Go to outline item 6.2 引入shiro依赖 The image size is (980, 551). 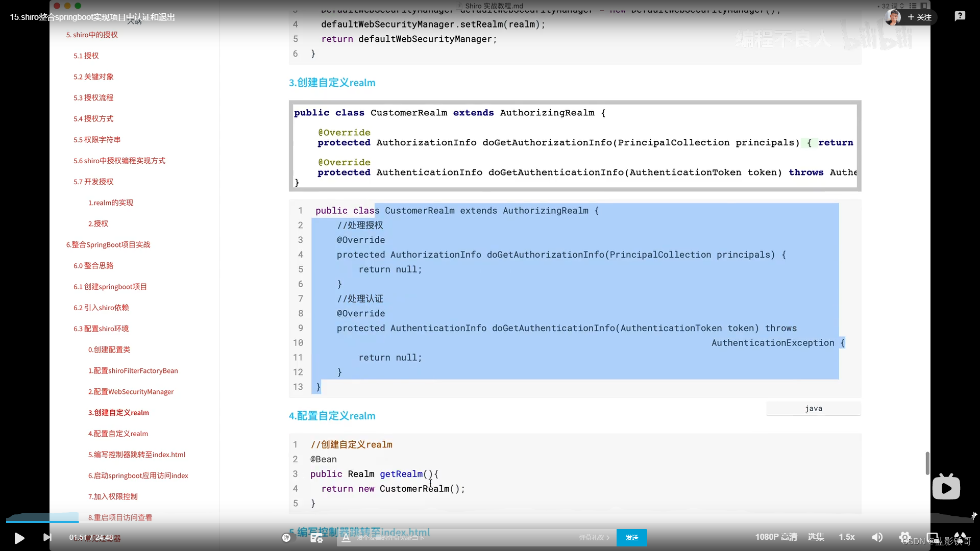click(x=101, y=308)
